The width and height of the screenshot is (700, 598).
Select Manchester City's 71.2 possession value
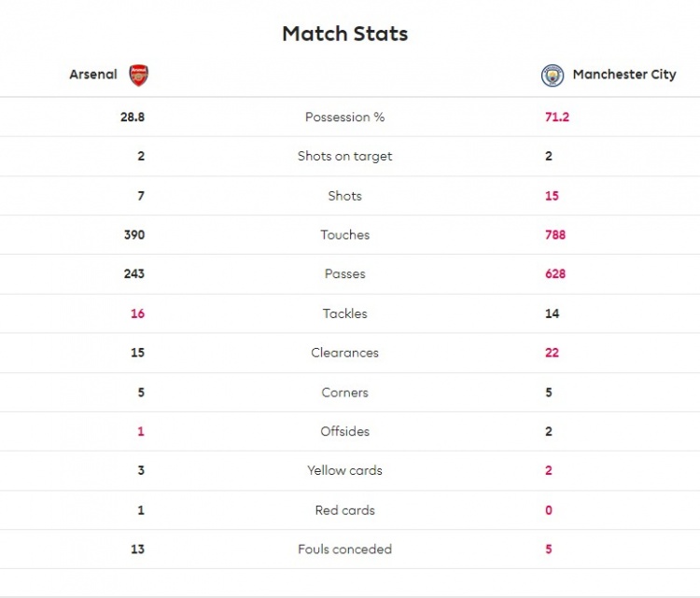[x=556, y=117]
